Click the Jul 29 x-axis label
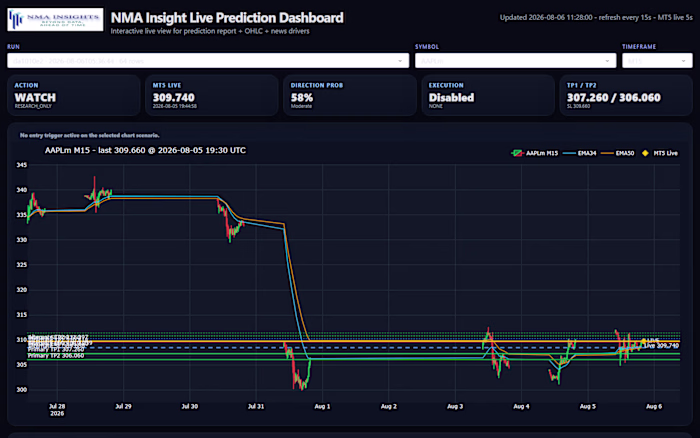Viewport: 700px width, 438px height. 124,406
